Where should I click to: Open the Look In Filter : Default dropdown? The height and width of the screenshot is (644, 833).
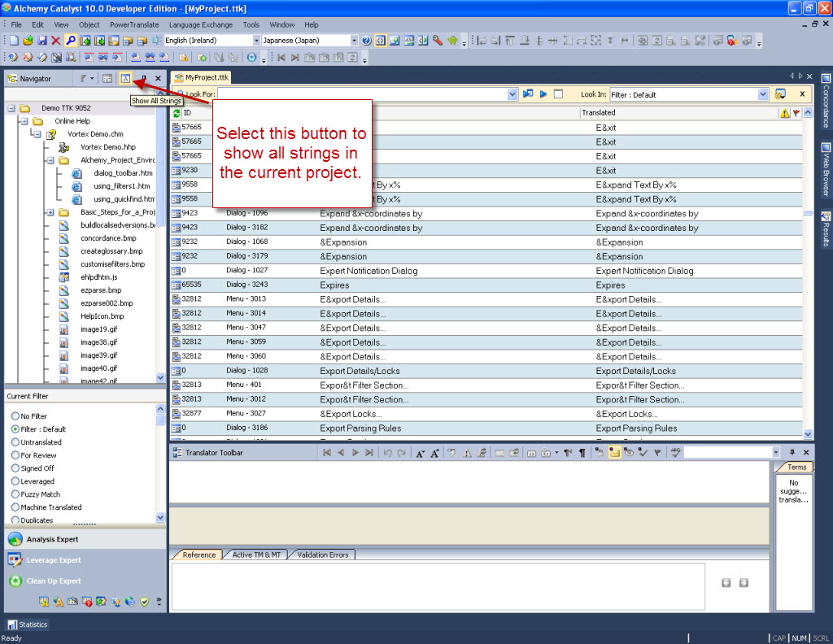(763, 94)
